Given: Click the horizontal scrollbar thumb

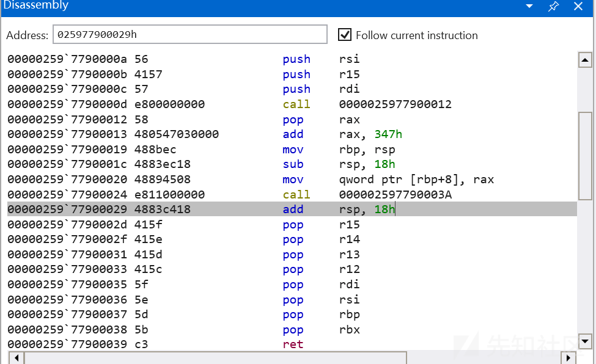Looking at the screenshot, I should pos(216,358).
